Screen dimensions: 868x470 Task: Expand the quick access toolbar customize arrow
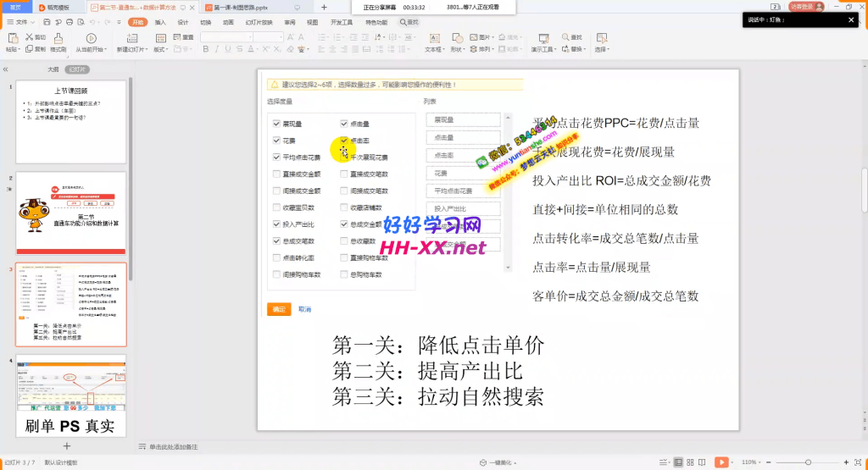click(119, 22)
